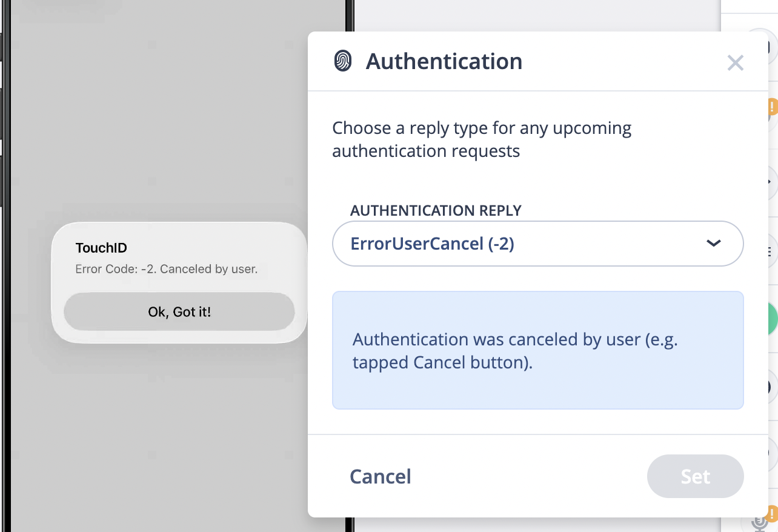The width and height of the screenshot is (778, 532).
Task: Click the blue info box about cancellation
Action: (x=537, y=350)
